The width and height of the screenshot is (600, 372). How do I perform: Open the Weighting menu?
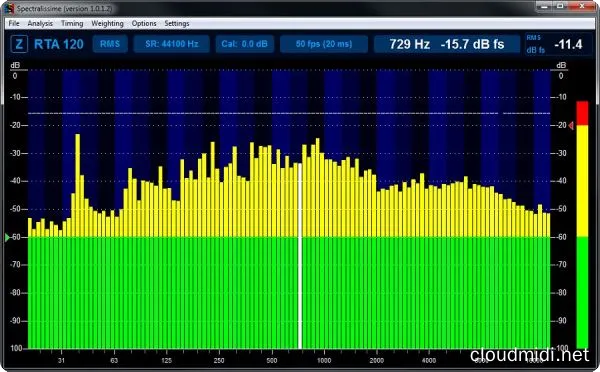click(x=107, y=23)
